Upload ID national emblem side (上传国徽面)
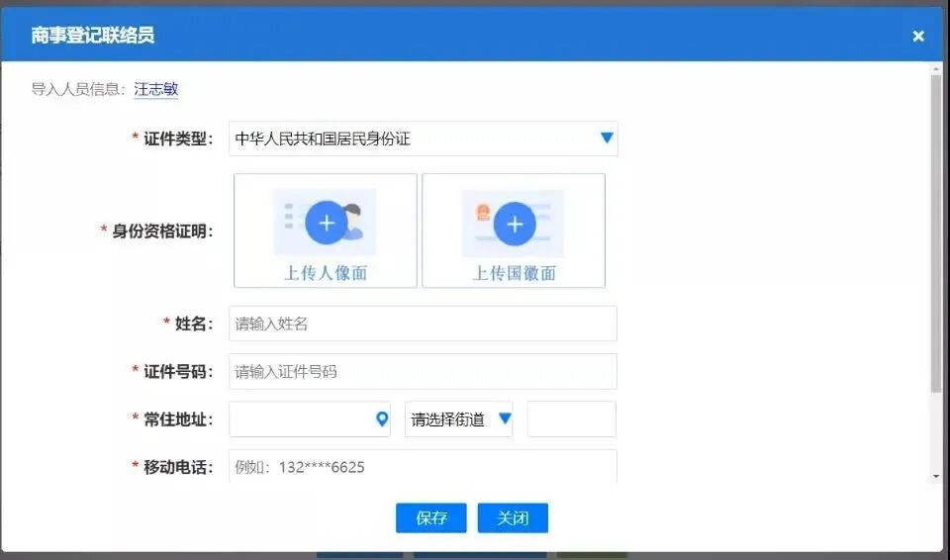 click(x=514, y=231)
